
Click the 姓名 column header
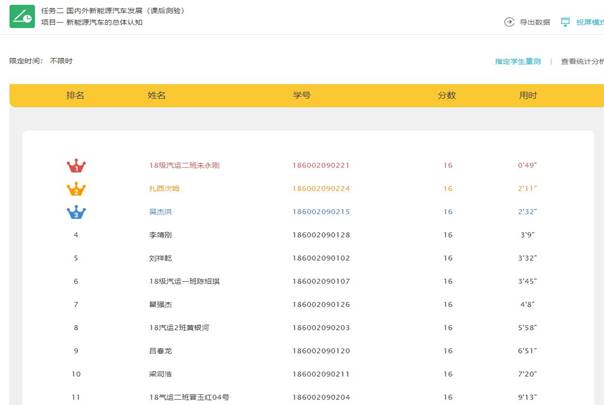coord(156,96)
